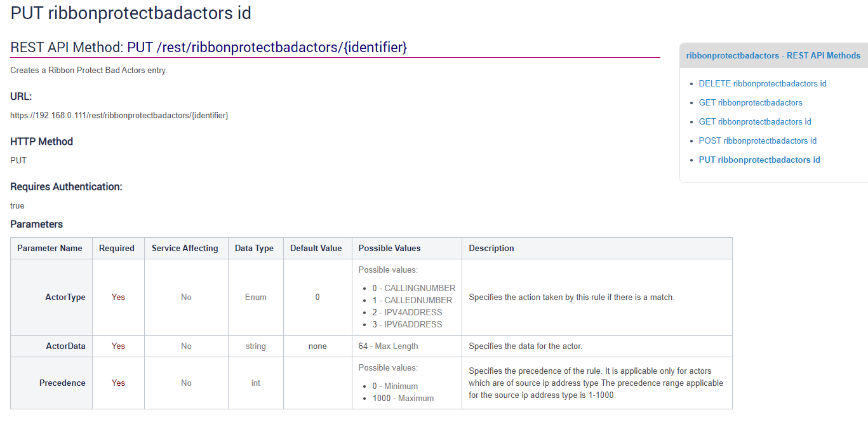
Task: Click the 64 - Max Length value for ActorData
Action: (x=389, y=346)
